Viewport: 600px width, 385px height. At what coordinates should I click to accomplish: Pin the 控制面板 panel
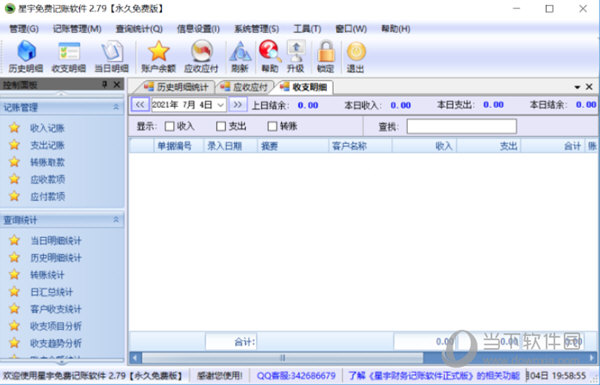[x=104, y=85]
